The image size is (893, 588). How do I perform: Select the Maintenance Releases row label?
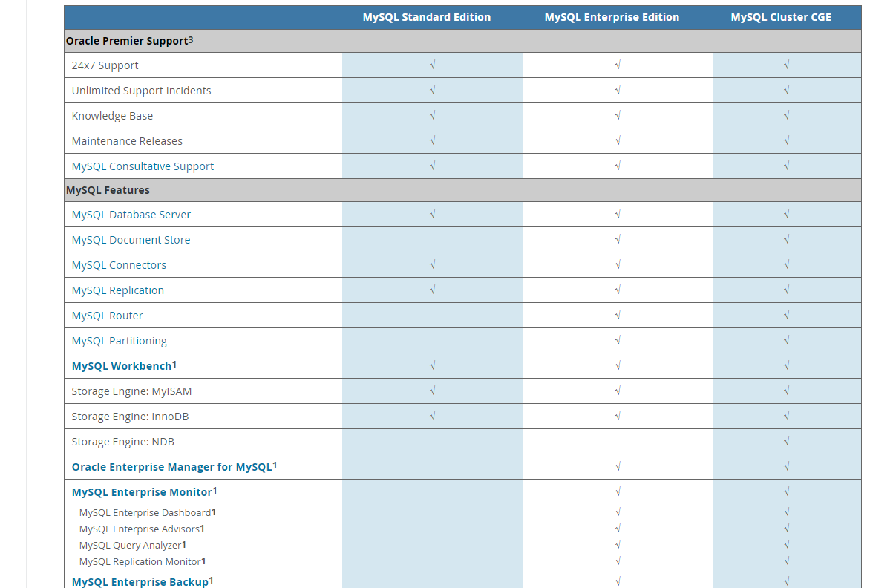[127, 141]
